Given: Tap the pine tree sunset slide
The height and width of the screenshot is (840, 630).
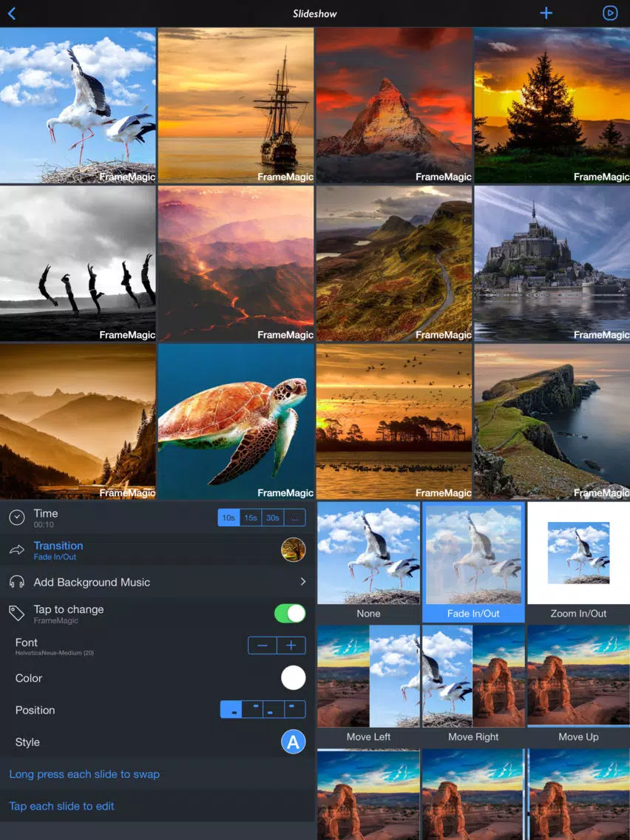Looking at the screenshot, I should [x=552, y=106].
